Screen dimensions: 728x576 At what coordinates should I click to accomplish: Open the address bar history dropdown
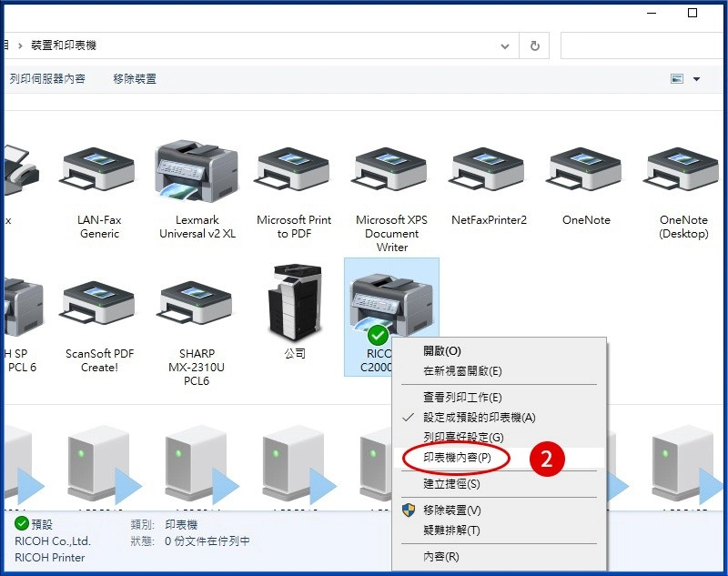click(x=505, y=46)
